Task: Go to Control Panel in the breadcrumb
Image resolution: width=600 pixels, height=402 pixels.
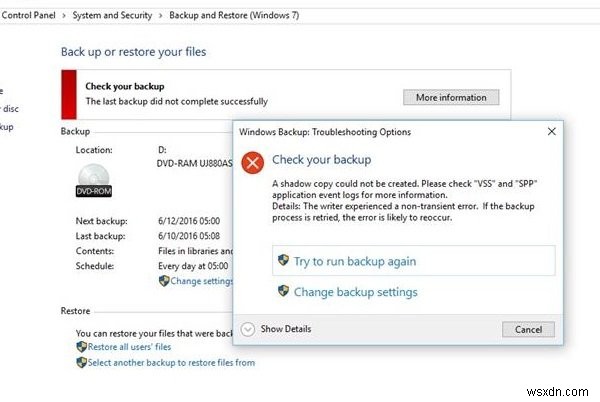Action: [x=27, y=16]
